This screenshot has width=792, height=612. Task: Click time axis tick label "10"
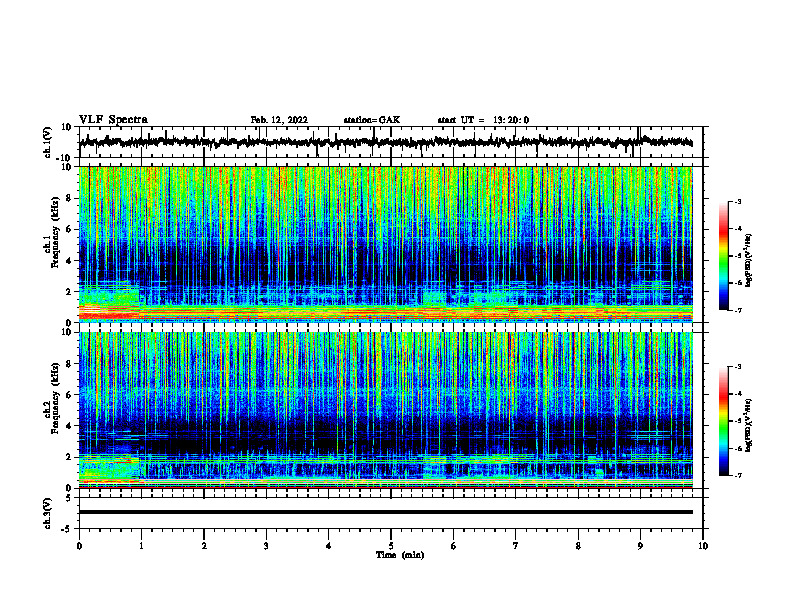point(703,546)
